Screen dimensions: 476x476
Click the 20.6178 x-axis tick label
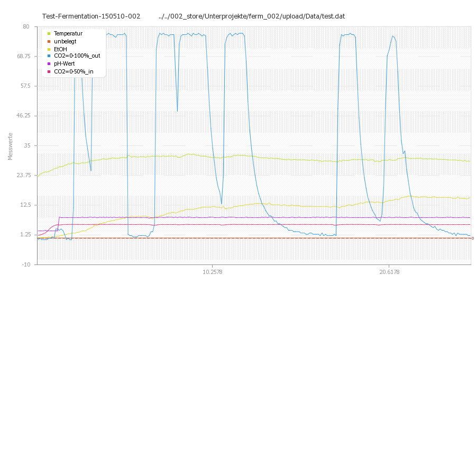click(x=389, y=272)
